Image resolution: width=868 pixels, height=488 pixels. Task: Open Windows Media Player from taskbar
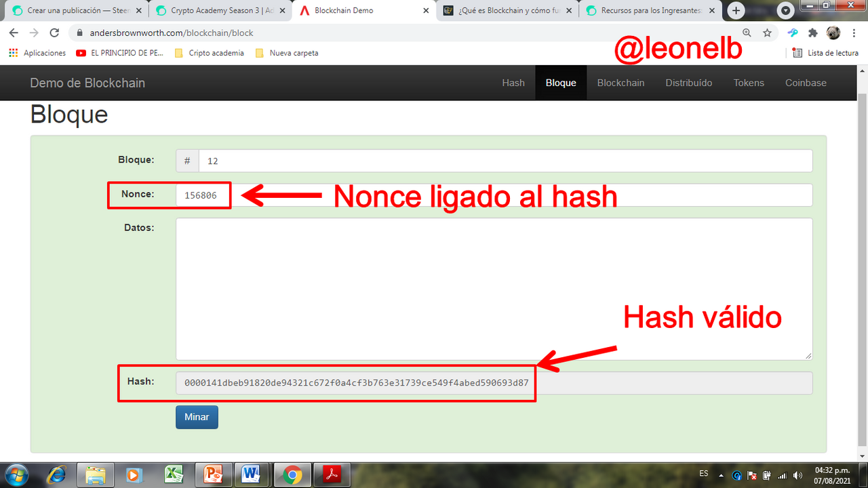coord(134,474)
